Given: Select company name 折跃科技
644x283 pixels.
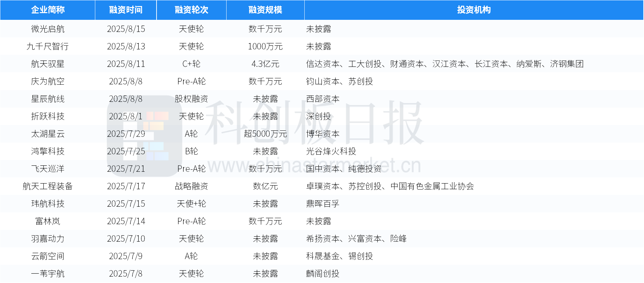Looking at the screenshot, I should pyautogui.click(x=48, y=116).
